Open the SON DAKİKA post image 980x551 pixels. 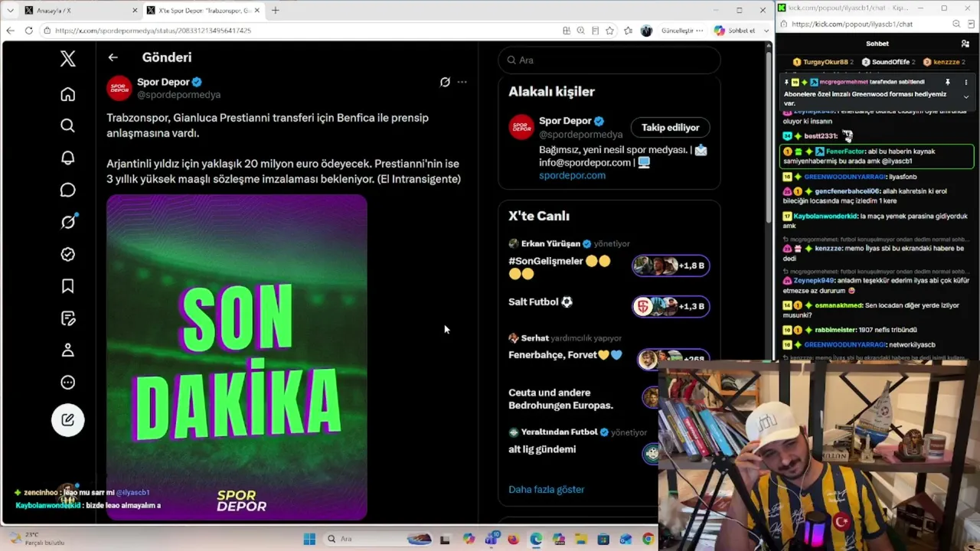click(237, 357)
